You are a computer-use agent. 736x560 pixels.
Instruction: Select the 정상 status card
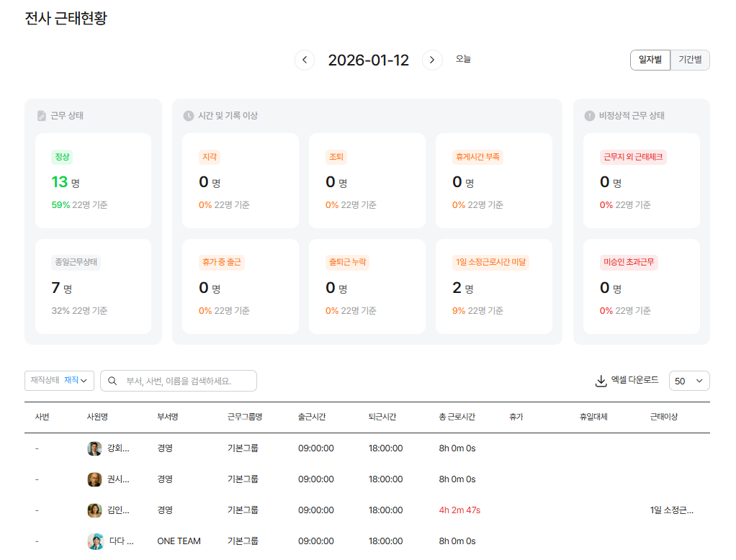pyautogui.click(x=93, y=181)
